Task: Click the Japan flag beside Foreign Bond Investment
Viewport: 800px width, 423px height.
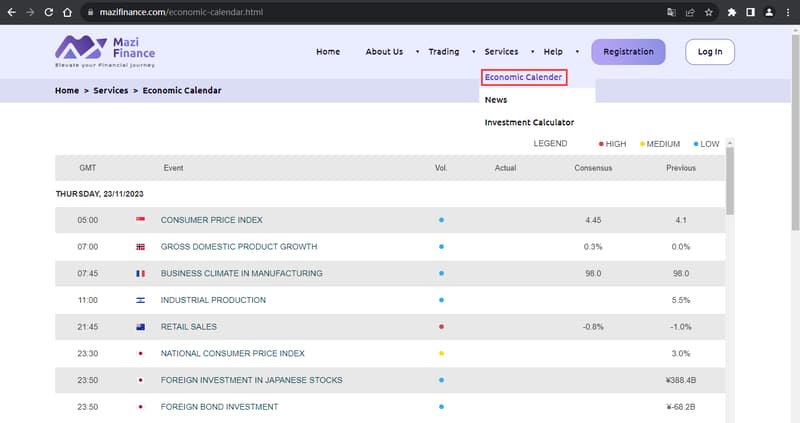Action: click(x=140, y=407)
